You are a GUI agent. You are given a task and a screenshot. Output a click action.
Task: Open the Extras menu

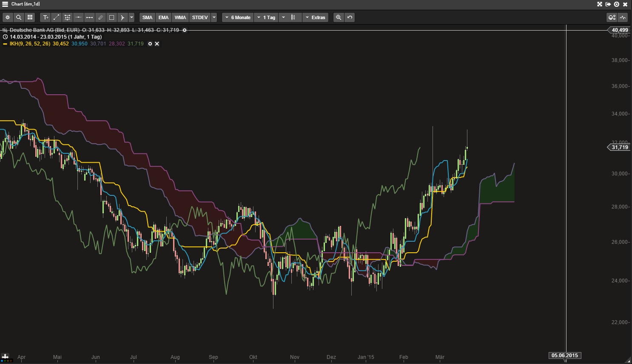[316, 17]
